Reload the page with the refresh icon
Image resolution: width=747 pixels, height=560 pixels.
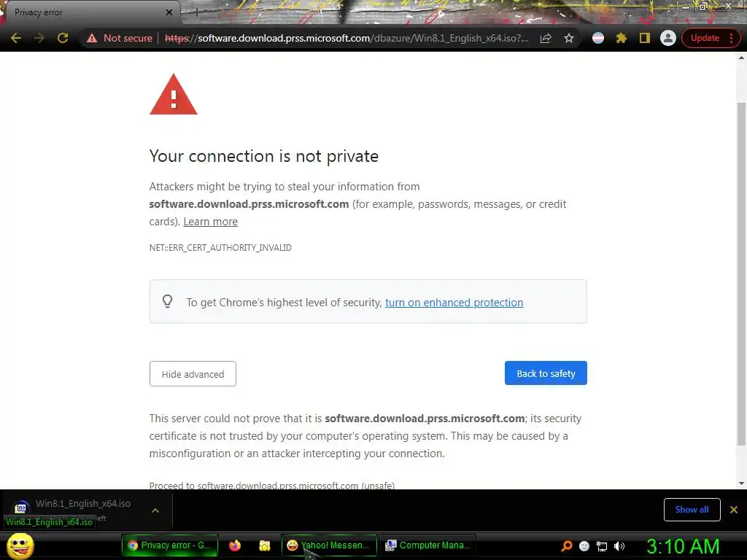[63, 38]
